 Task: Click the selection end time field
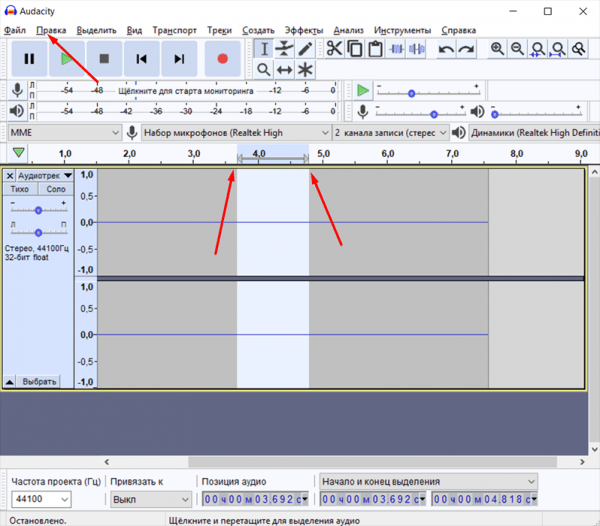coord(484,499)
